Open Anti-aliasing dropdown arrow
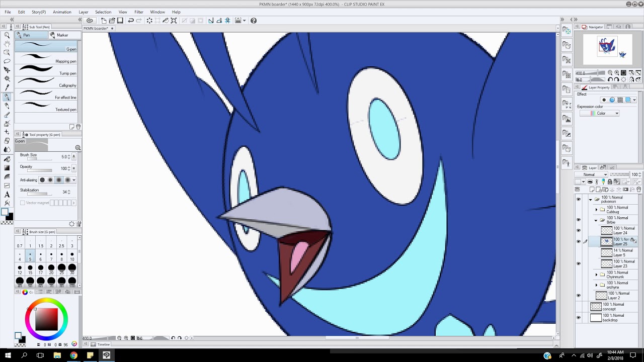644x362 pixels. (x=74, y=180)
